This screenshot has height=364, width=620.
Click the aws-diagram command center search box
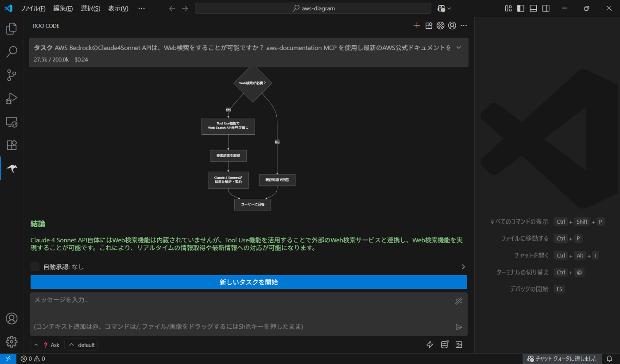(313, 8)
